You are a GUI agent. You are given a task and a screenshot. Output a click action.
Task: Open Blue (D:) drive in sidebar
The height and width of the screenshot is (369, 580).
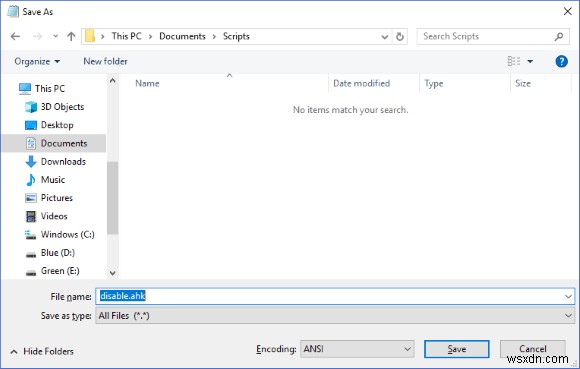(58, 253)
